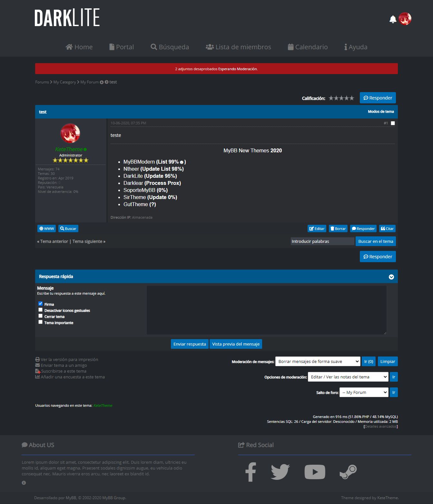Viewport: 433px width, 504px height.
Task: Click Responder beside the rating stars
Action: pyautogui.click(x=378, y=98)
